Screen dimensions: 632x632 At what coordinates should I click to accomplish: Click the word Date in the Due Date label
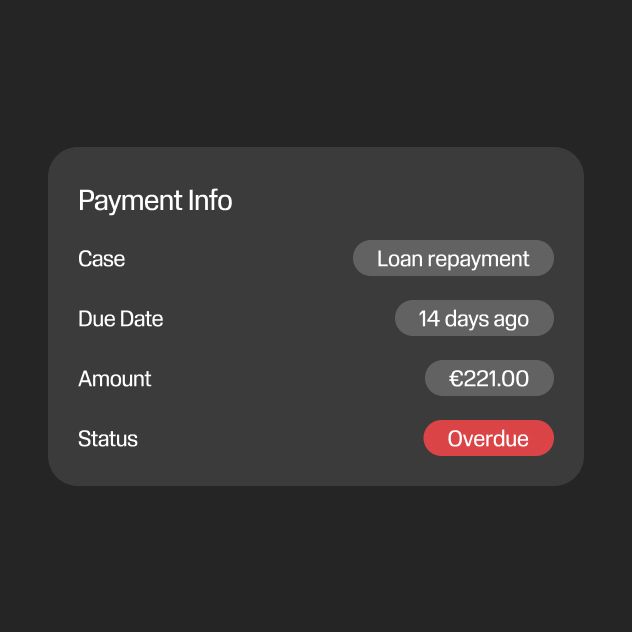(x=141, y=318)
